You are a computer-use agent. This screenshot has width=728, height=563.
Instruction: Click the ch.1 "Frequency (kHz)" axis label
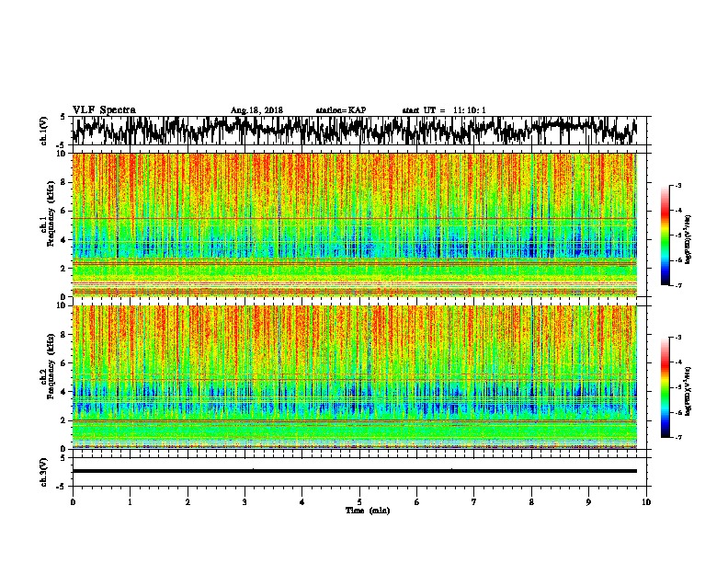point(51,213)
